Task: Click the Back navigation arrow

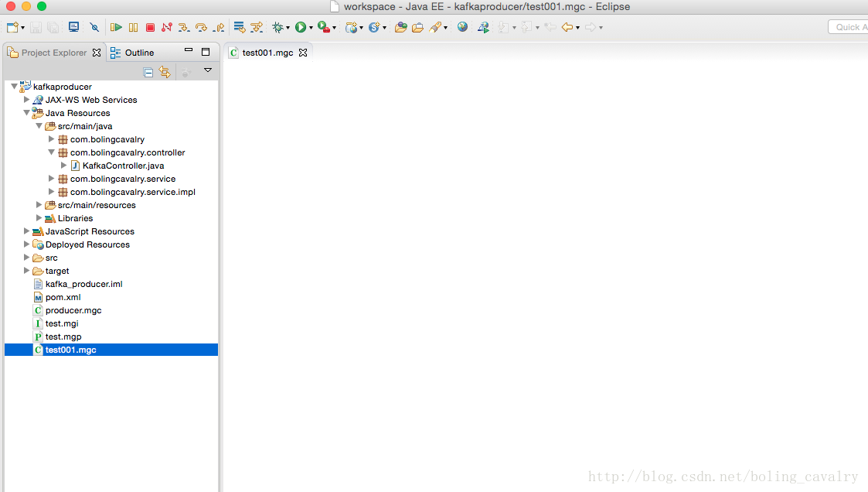Action: [567, 27]
